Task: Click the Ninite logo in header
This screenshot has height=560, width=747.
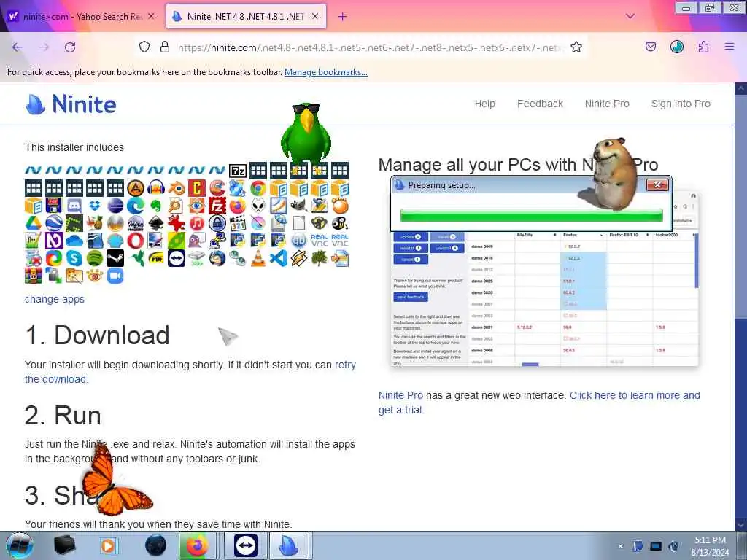Action: tap(71, 104)
